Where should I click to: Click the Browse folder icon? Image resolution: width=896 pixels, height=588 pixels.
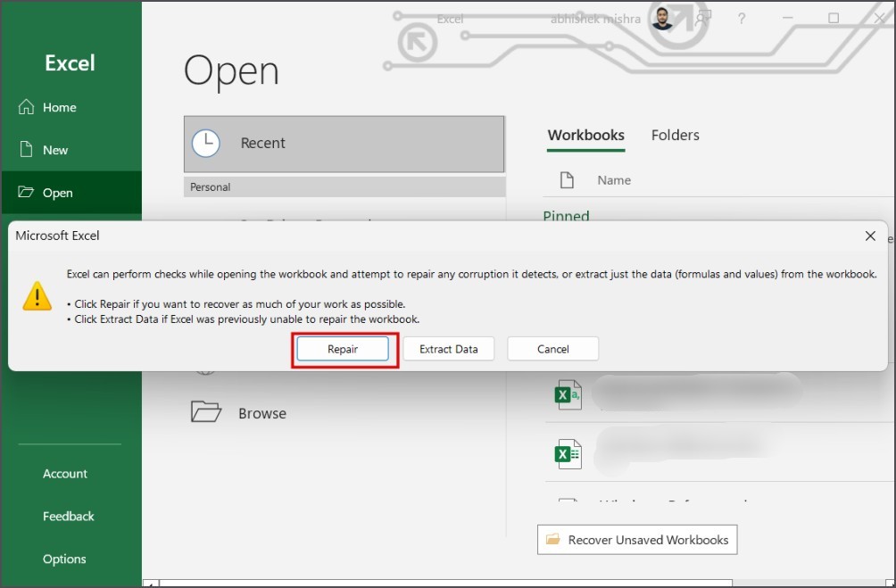pyautogui.click(x=206, y=411)
